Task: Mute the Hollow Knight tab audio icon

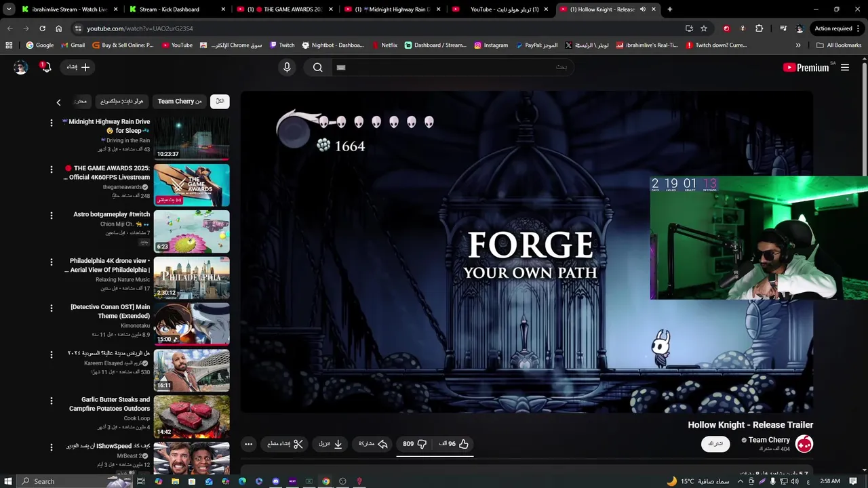Action: pyautogui.click(x=642, y=9)
